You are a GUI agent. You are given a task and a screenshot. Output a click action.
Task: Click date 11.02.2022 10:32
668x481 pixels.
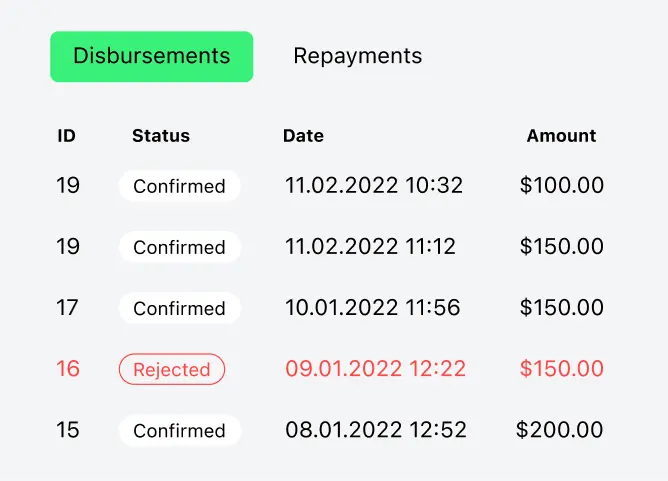pos(374,185)
